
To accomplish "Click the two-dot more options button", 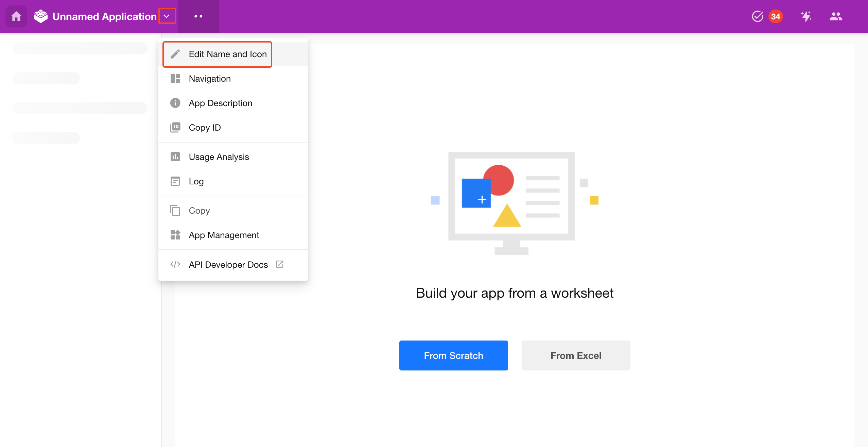I will pos(198,16).
